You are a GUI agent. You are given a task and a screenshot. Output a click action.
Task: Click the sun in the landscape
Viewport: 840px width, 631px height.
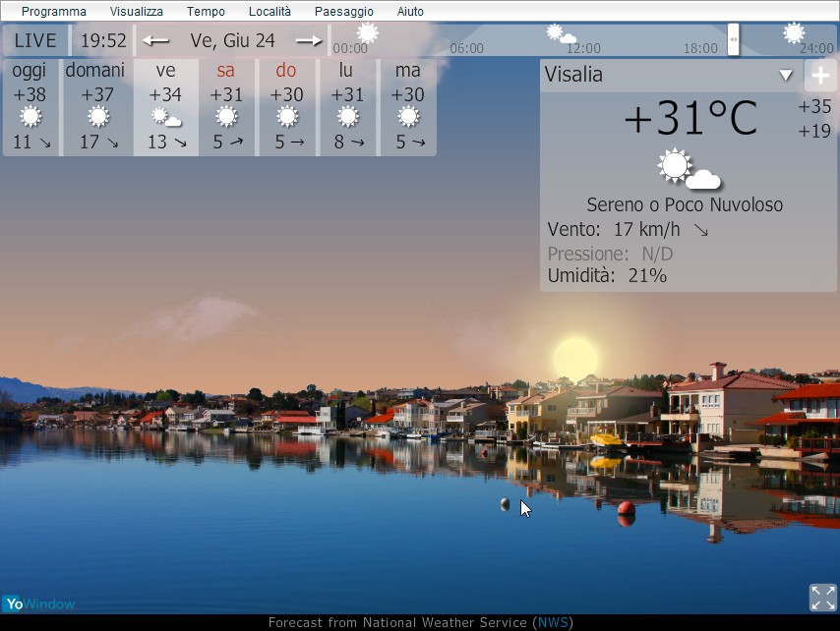click(575, 360)
